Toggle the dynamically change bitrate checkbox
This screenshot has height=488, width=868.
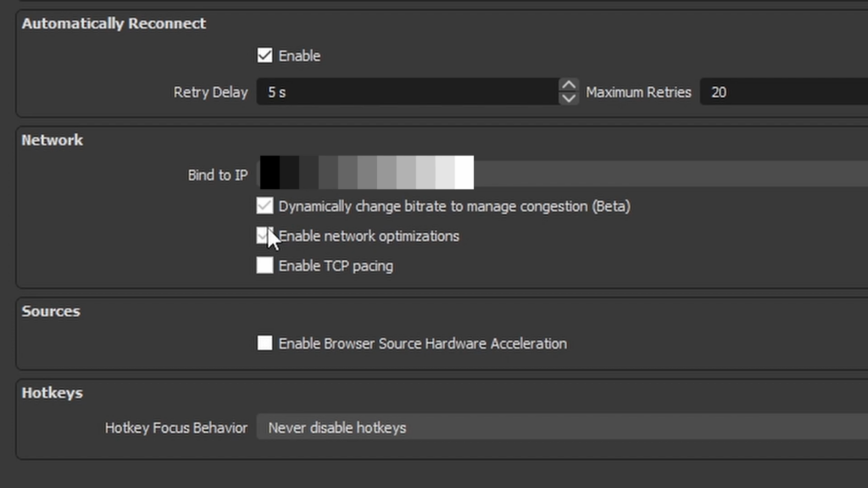coord(265,206)
